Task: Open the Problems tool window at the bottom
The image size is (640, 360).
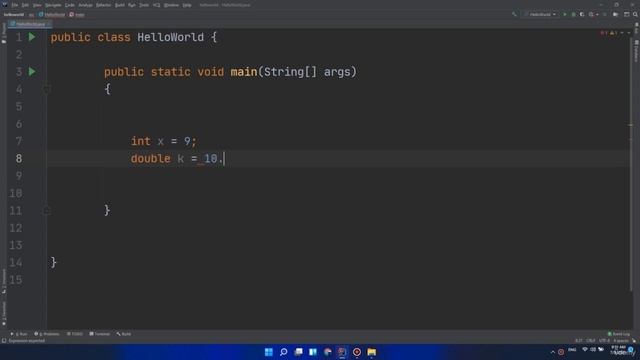Action: [47, 334]
